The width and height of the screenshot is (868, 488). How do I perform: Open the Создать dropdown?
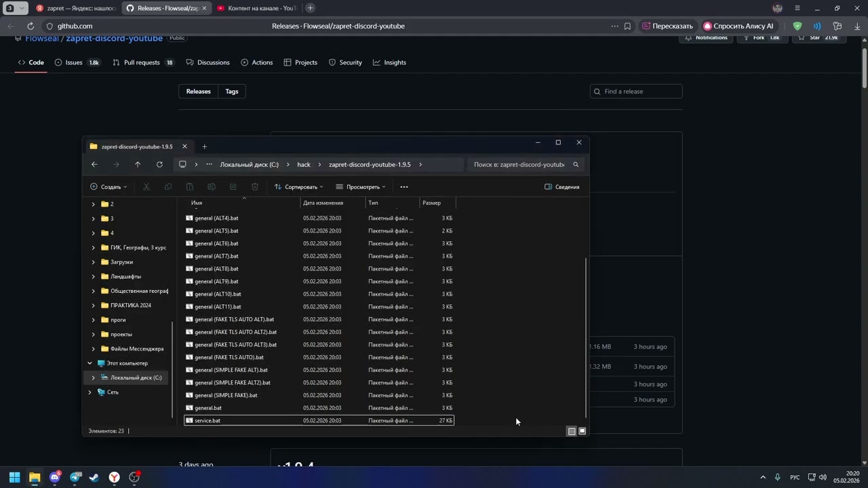108,187
